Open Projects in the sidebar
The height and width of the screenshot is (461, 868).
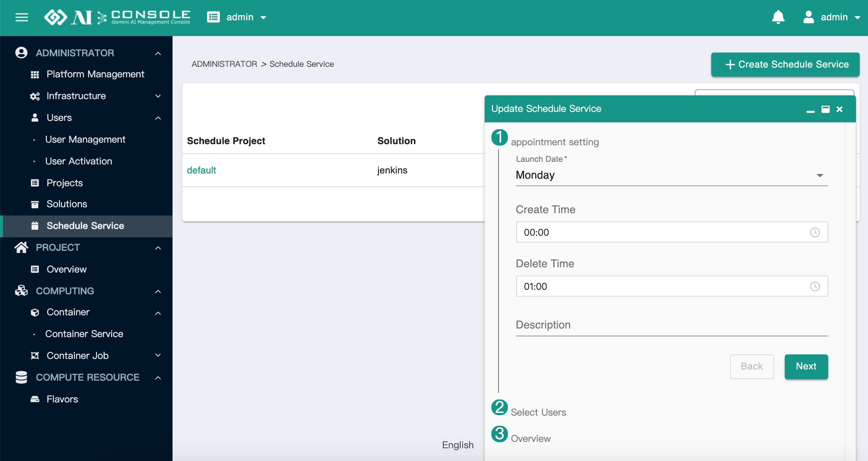coord(65,183)
